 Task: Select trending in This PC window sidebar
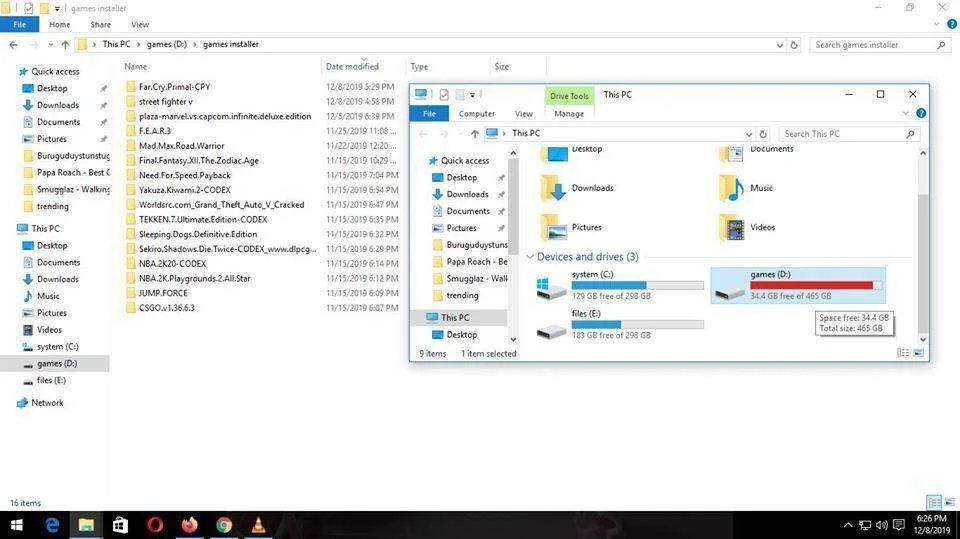click(462, 296)
